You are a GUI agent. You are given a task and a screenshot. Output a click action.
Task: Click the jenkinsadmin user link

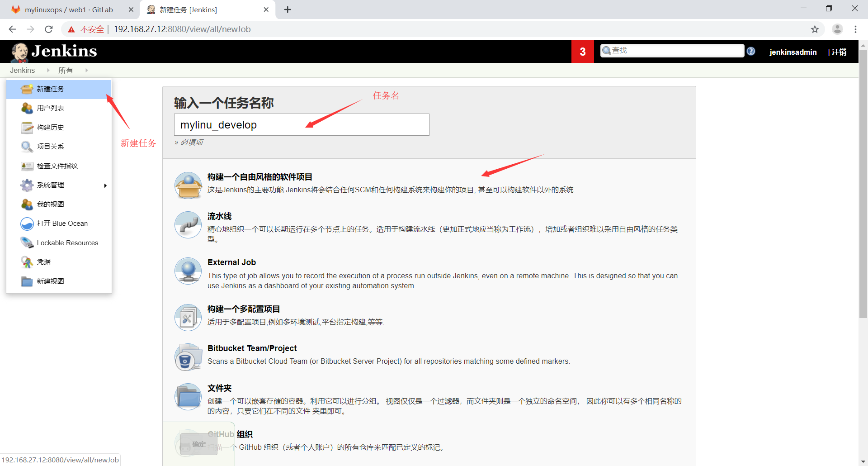point(793,52)
